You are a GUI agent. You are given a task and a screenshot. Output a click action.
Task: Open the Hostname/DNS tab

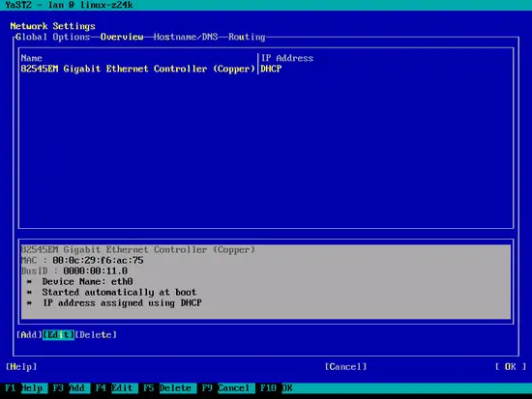coord(186,37)
